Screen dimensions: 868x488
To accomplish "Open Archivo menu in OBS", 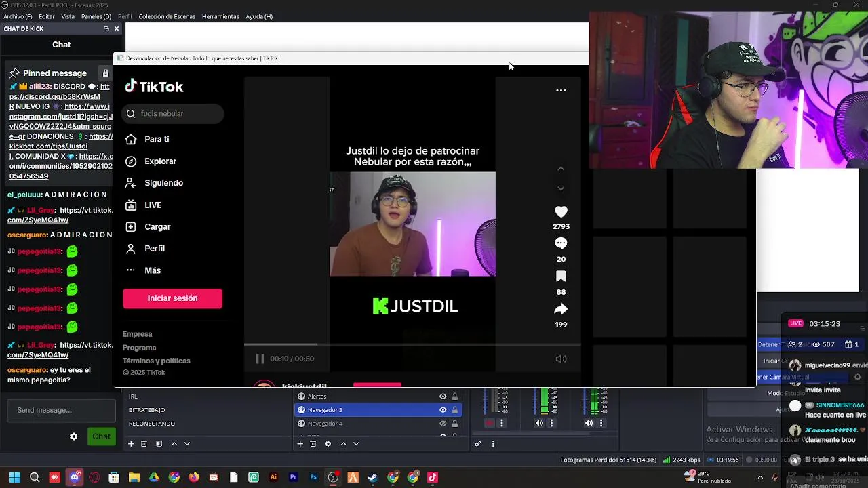I will 17,16.
